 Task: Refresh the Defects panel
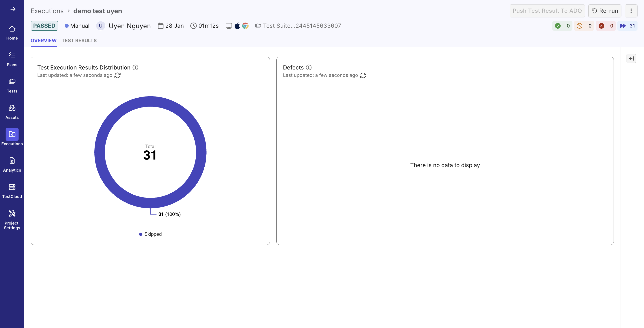[x=363, y=75]
